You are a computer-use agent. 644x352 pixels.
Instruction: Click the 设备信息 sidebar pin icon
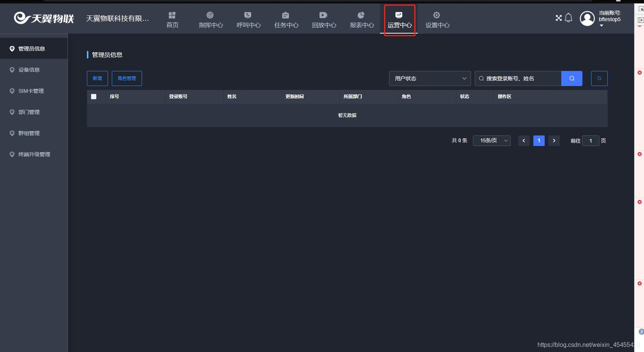point(12,70)
